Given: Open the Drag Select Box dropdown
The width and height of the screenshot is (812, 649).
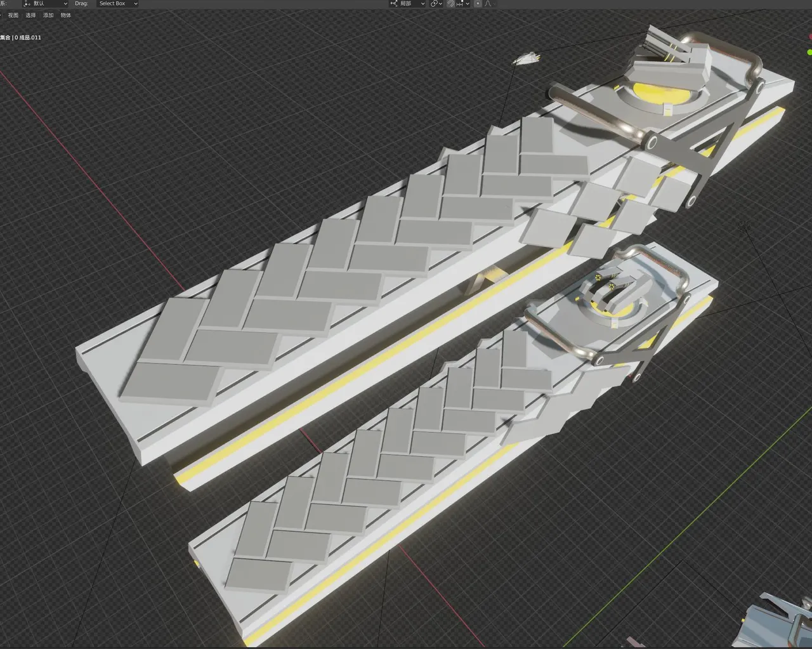Looking at the screenshot, I should (x=117, y=4).
